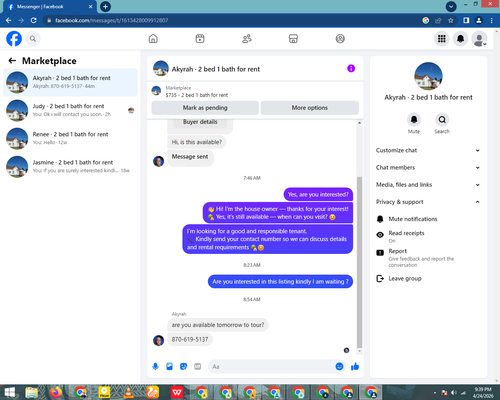Click Mark as pending button
Image resolution: width=500 pixels, height=400 pixels.
[x=205, y=108]
